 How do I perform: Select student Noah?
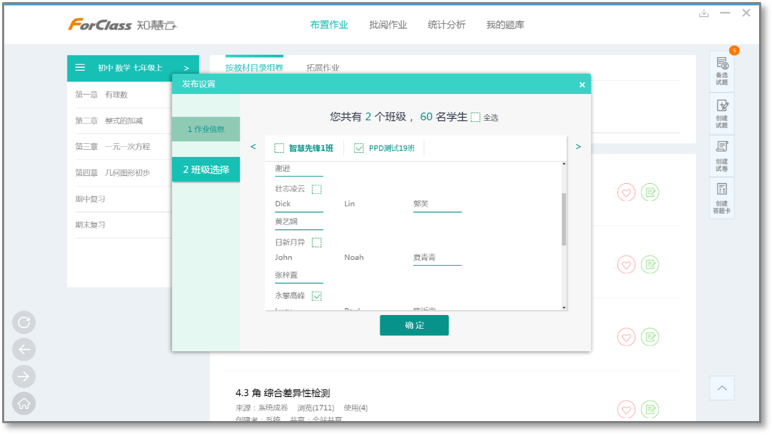point(354,257)
